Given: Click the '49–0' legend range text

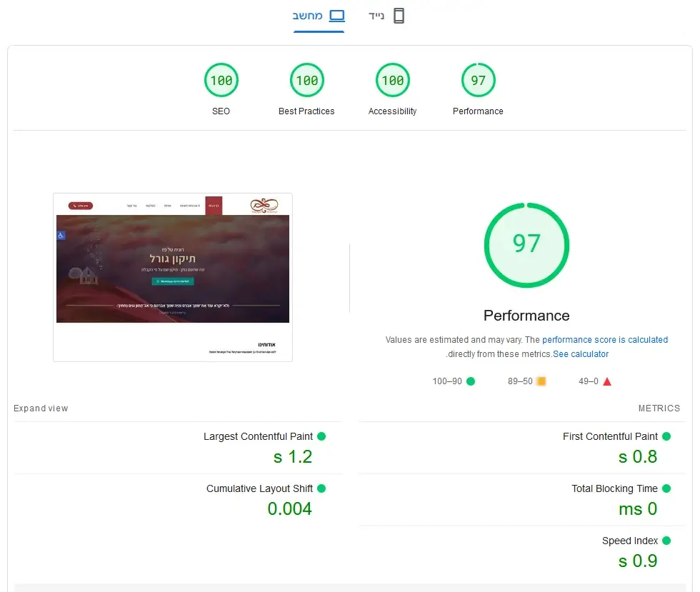Looking at the screenshot, I should (589, 381).
